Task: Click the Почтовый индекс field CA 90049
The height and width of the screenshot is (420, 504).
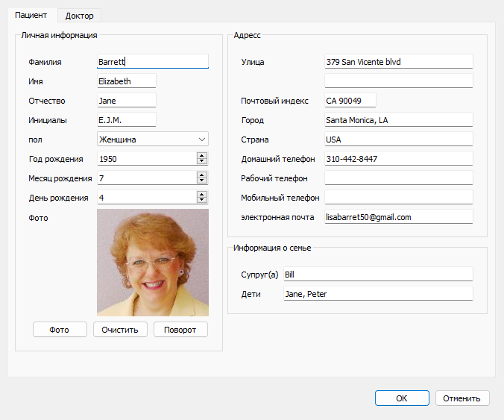Action: [x=350, y=100]
